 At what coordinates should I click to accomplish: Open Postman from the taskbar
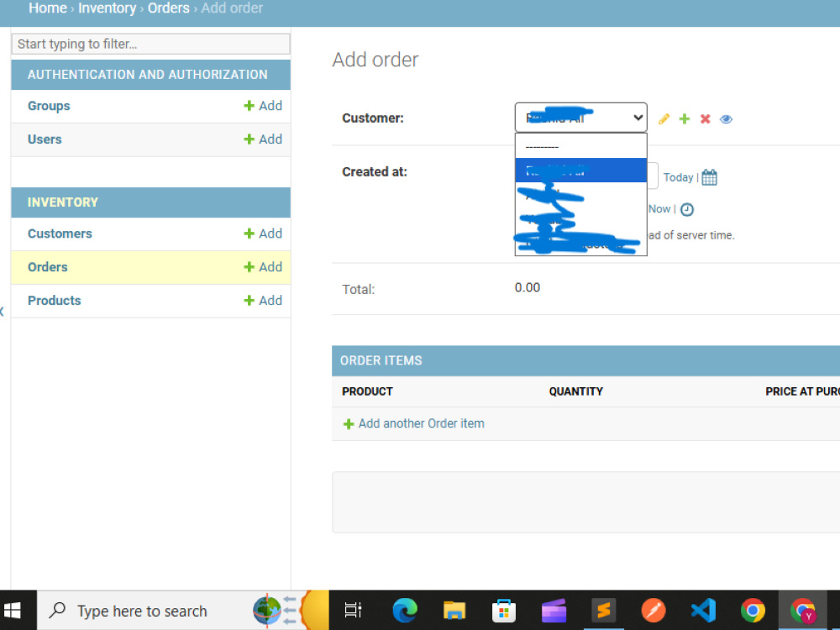654,611
